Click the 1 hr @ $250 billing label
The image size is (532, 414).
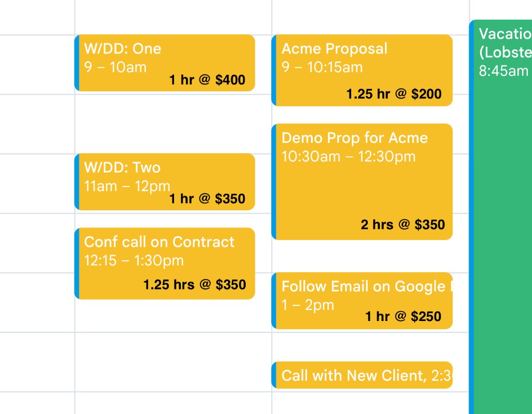[x=403, y=316]
